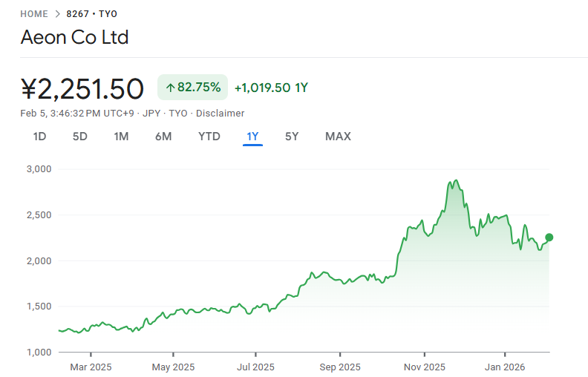Show the 1M price history
Viewport: 588px width, 377px height.
[x=121, y=137]
